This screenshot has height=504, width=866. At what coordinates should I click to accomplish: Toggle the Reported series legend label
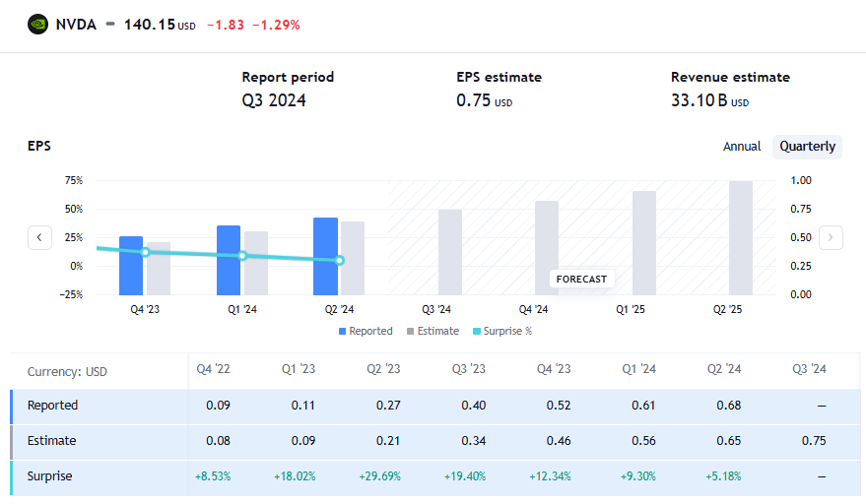[x=370, y=332]
